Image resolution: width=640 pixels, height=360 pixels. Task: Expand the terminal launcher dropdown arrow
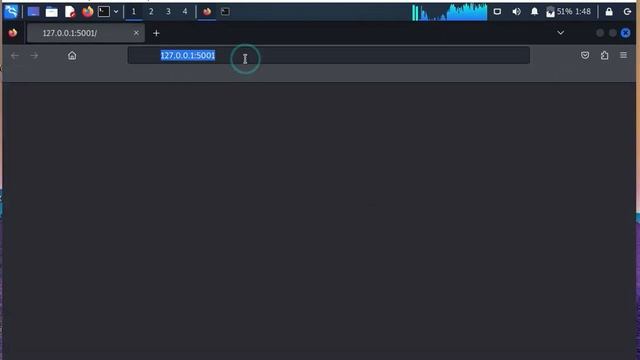(116, 12)
